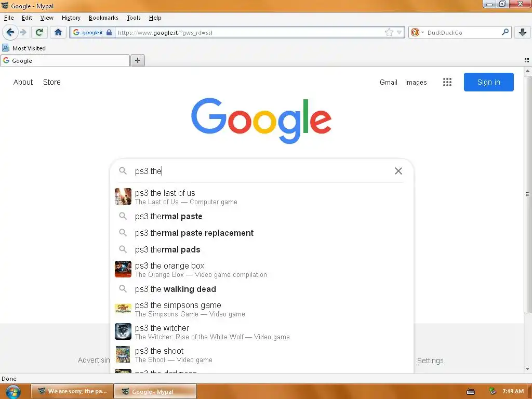This screenshot has width=532, height=399.
Task: Open a new tab with plus button
Action: 137,60
